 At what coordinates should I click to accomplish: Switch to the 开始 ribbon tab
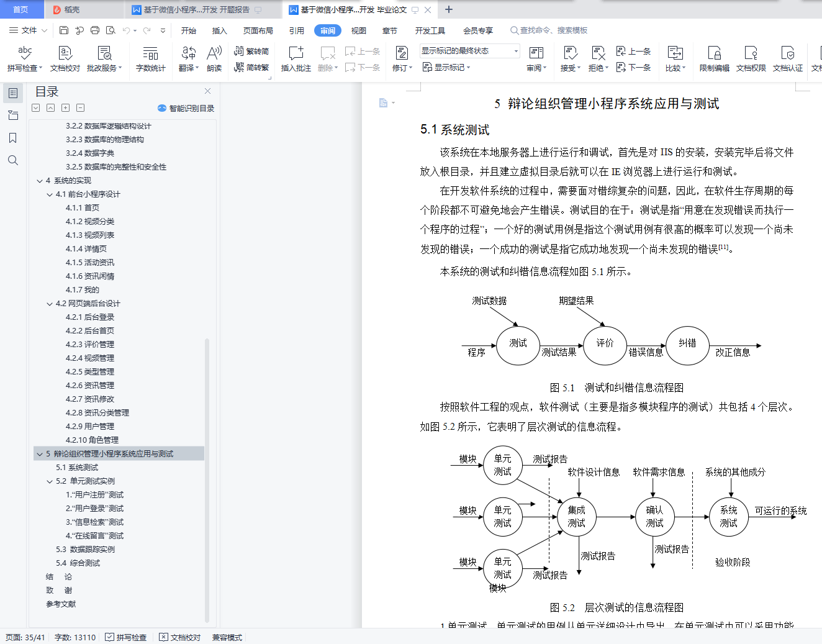click(x=189, y=30)
